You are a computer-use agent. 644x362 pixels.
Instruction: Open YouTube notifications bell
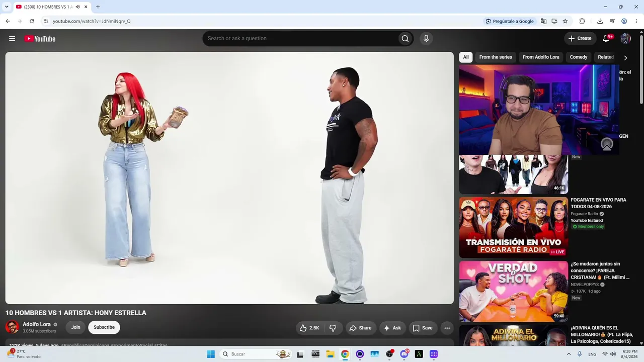pos(606,39)
